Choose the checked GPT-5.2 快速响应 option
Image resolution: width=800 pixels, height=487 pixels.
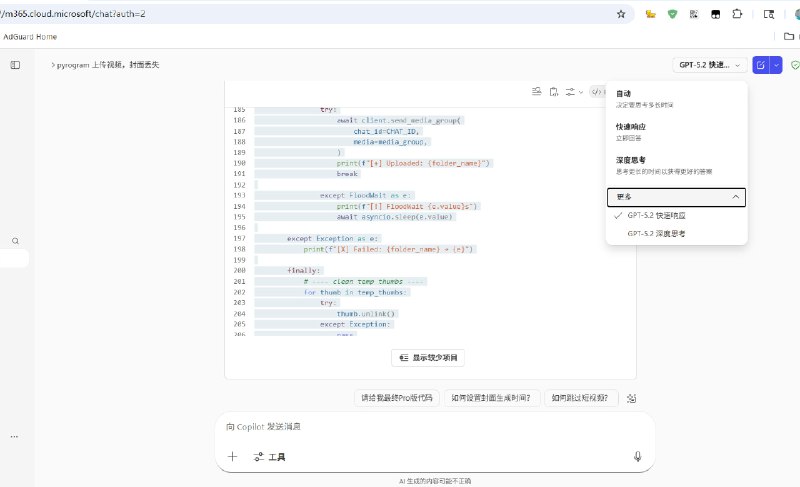(677, 215)
